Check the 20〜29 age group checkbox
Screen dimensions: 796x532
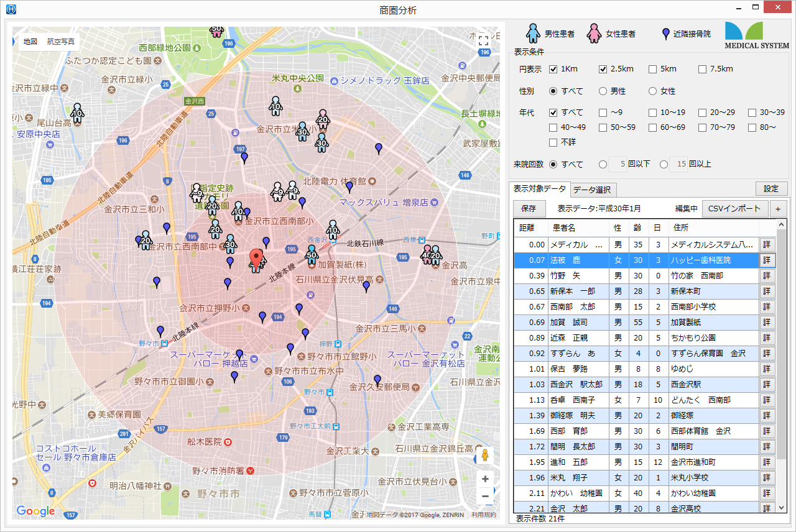click(x=703, y=112)
